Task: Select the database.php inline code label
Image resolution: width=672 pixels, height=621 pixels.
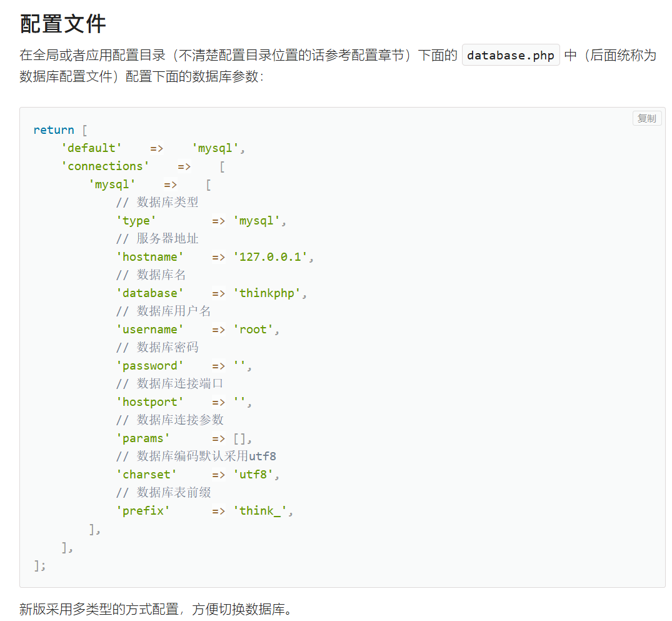Action: point(510,55)
